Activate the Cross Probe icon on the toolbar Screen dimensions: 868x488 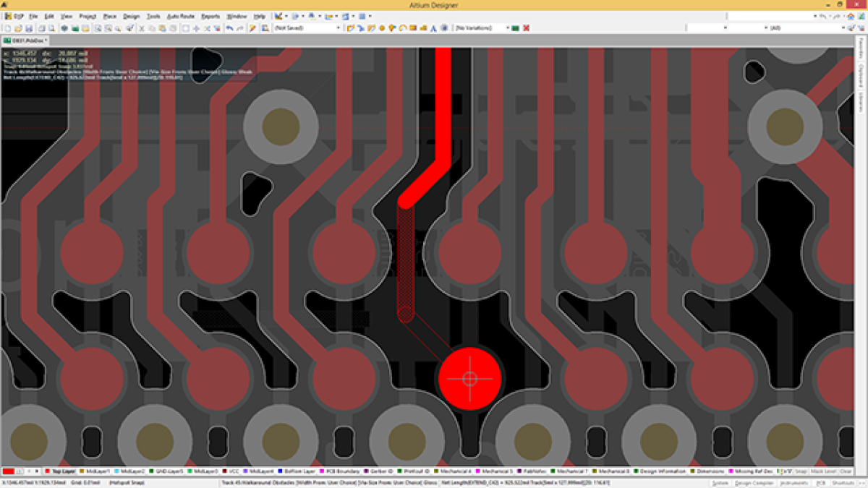click(130, 30)
